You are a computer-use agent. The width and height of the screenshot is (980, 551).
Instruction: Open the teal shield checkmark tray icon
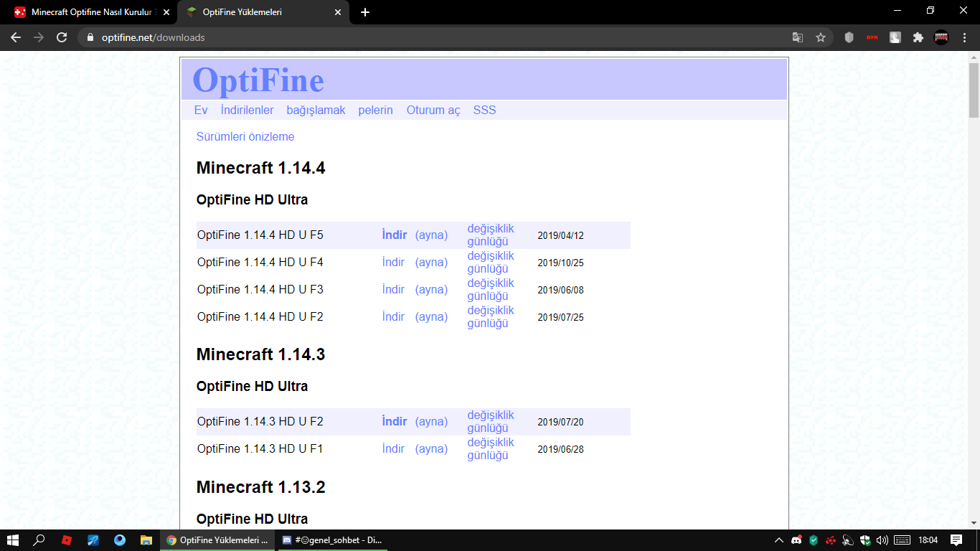[x=814, y=540]
